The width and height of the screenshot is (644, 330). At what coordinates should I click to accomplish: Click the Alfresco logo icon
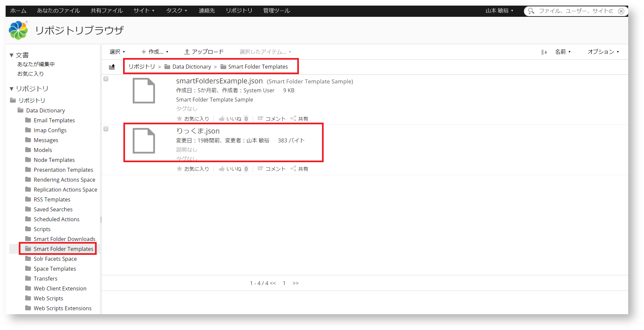coord(18,30)
